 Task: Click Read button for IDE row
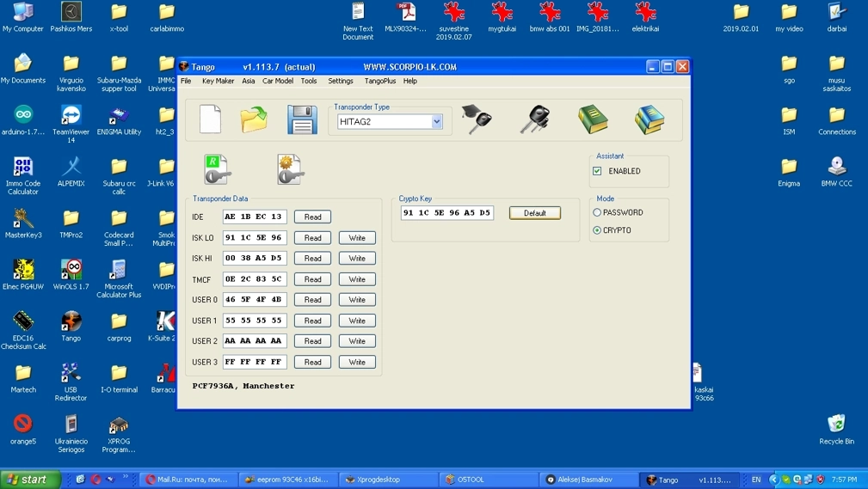point(313,217)
